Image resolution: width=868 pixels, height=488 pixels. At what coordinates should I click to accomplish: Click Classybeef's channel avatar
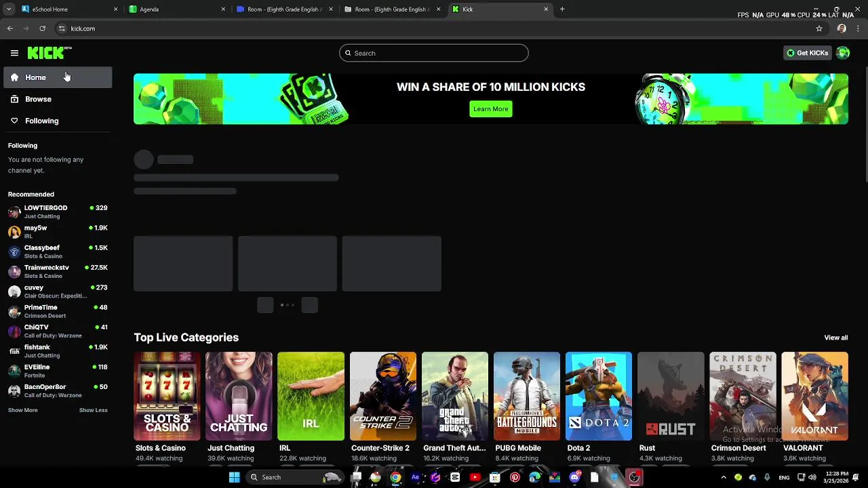pos(14,251)
